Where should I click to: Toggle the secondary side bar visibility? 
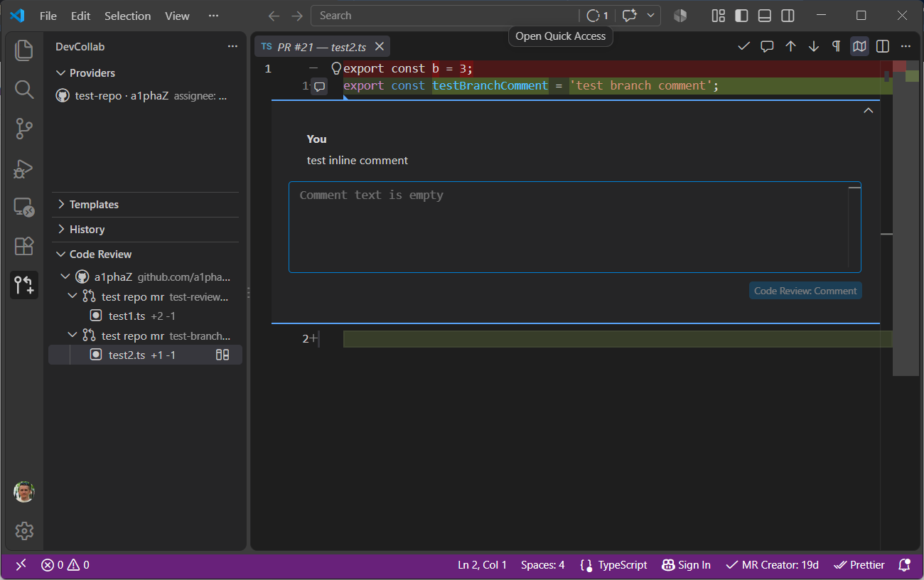tap(788, 16)
